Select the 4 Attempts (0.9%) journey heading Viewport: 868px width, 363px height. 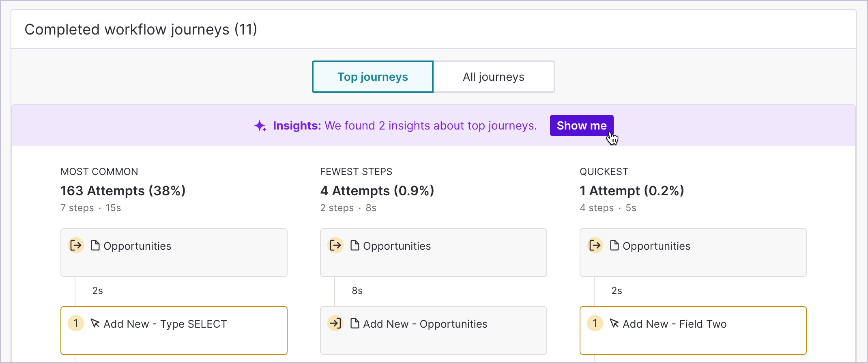[377, 190]
